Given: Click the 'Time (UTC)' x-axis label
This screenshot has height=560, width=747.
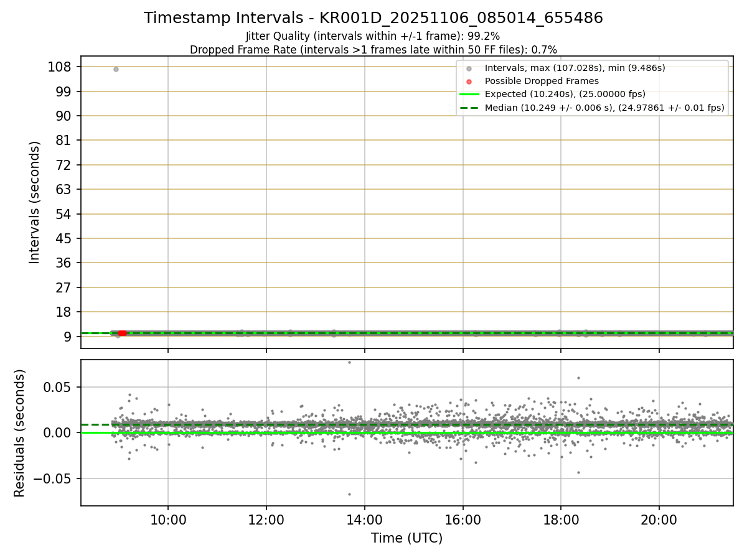Looking at the screenshot, I should (406, 538).
